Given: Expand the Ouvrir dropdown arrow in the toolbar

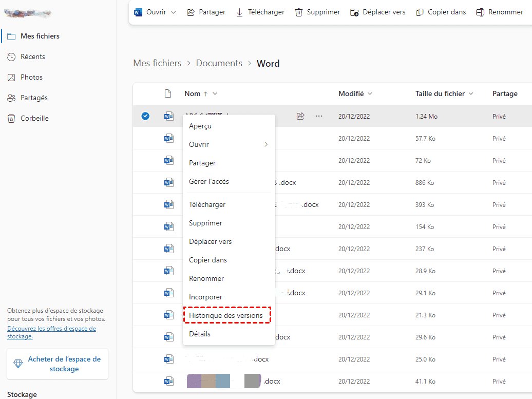Looking at the screenshot, I should [173, 12].
